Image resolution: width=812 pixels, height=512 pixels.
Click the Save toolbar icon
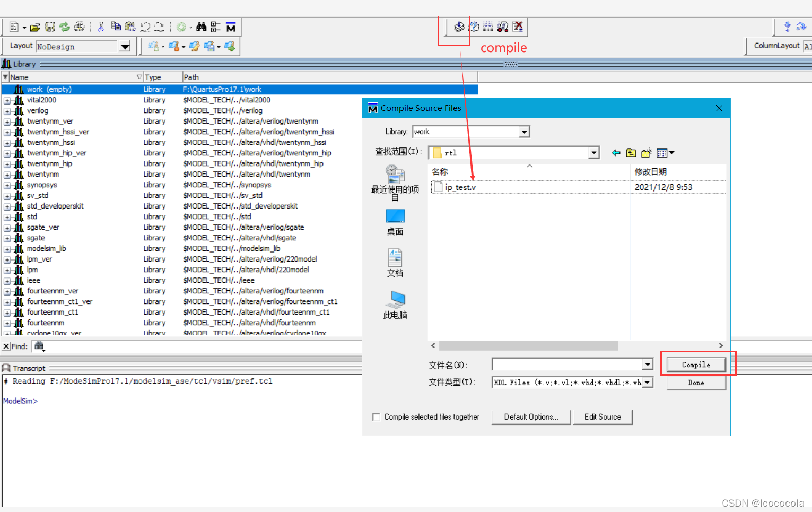[50, 27]
